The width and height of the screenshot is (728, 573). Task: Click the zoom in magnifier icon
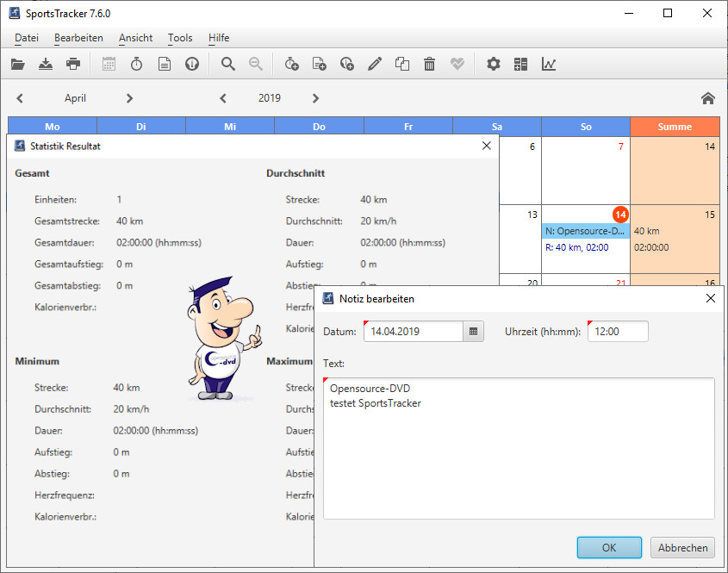(228, 64)
